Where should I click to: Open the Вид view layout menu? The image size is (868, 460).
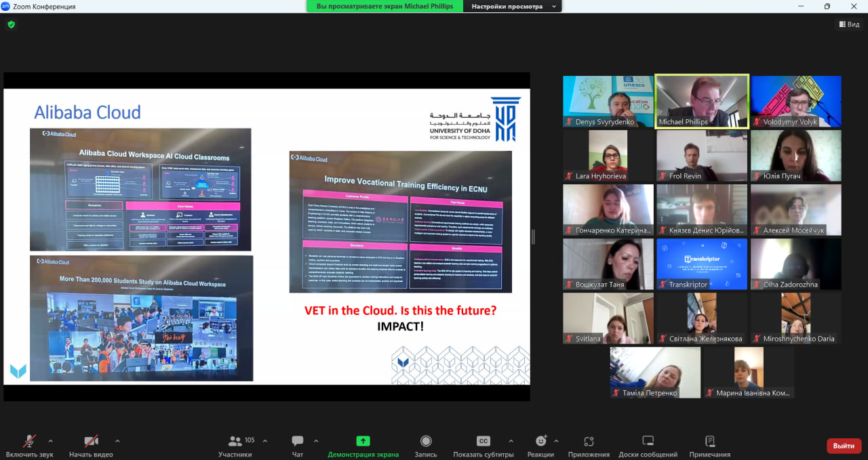coord(848,24)
